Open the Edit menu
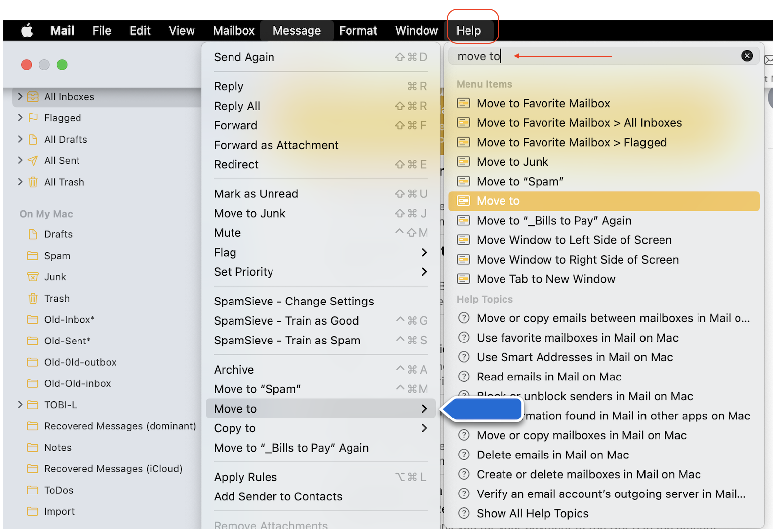This screenshot has width=776, height=532. (x=140, y=31)
